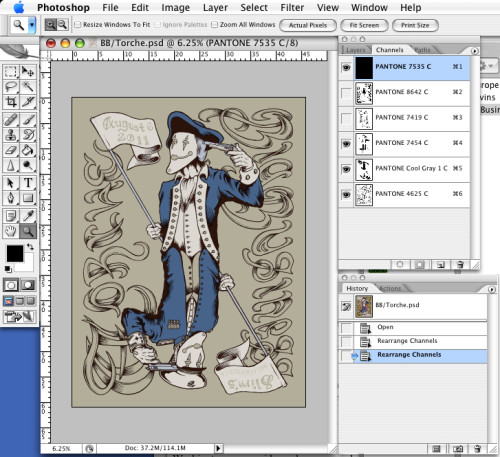Click the zoom out mode icon
Screen dimensions: 500x457
tap(62, 24)
